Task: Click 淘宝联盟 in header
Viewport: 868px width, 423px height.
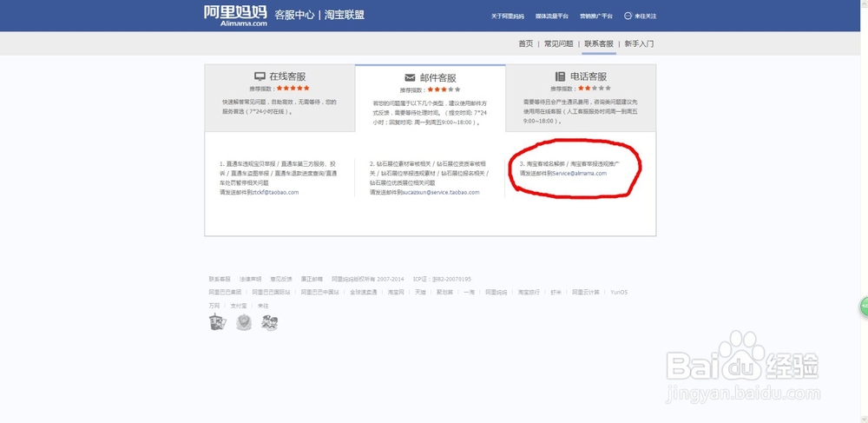Action: tap(345, 15)
